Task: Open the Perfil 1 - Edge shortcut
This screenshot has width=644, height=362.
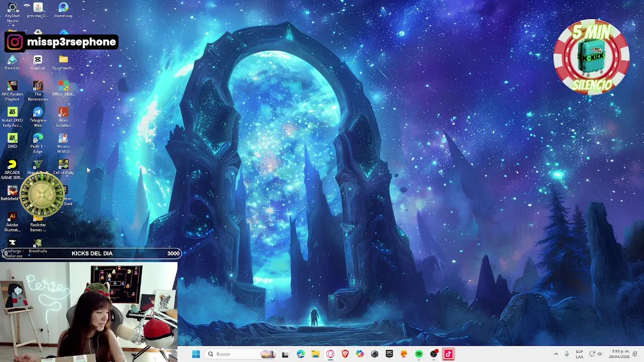Action: pyautogui.click(x=38, y=143)
